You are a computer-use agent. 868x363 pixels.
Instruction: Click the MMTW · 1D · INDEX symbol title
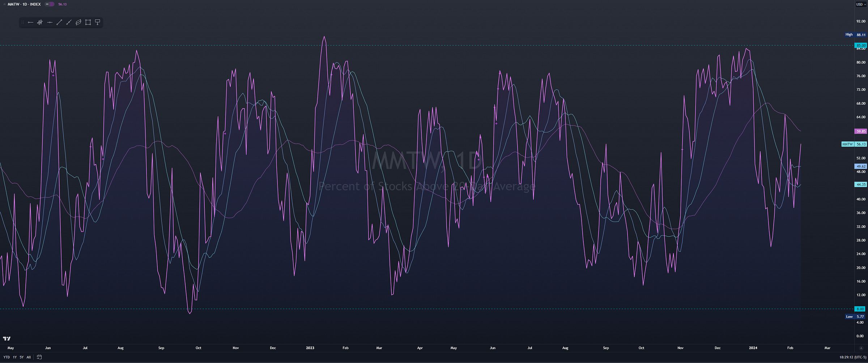24,4
